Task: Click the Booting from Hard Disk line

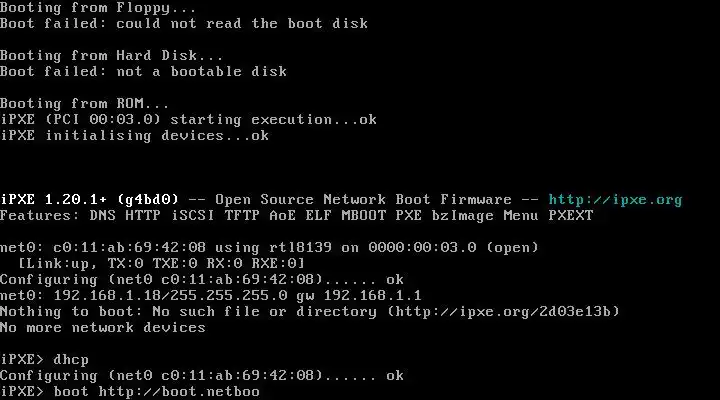Action: [112, 55]
